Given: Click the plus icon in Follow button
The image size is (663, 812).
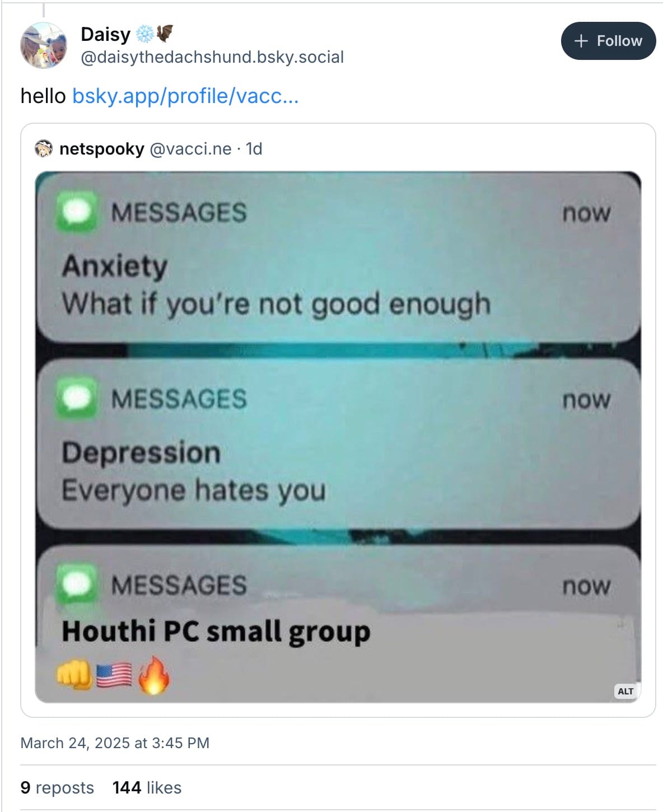Looking at the screenshot, I should 581,41.
